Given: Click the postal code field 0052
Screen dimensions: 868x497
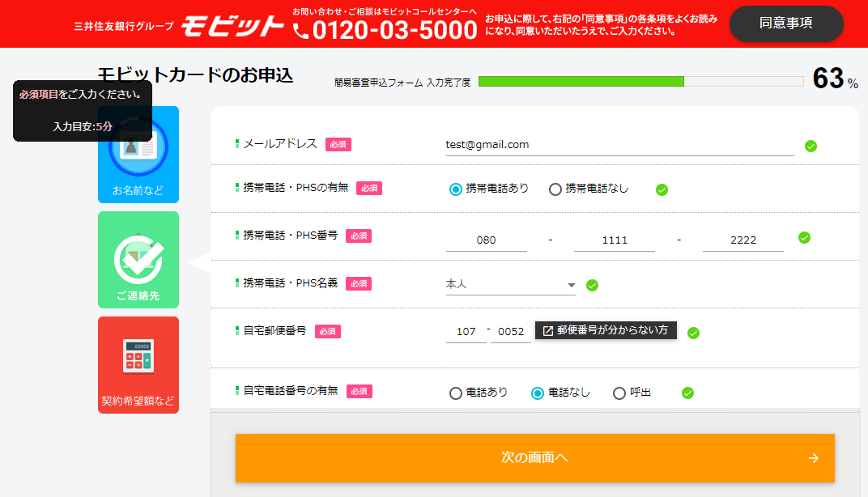Looking at the screenshot, I should [510, 332].
